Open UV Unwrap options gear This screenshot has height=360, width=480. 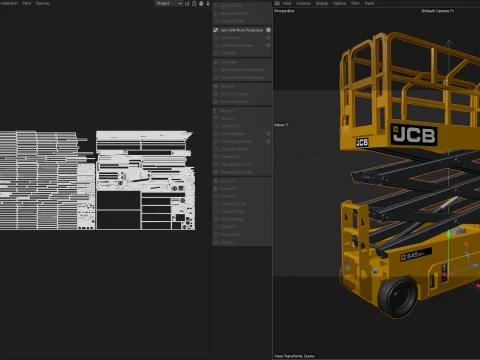coord(268,38)
